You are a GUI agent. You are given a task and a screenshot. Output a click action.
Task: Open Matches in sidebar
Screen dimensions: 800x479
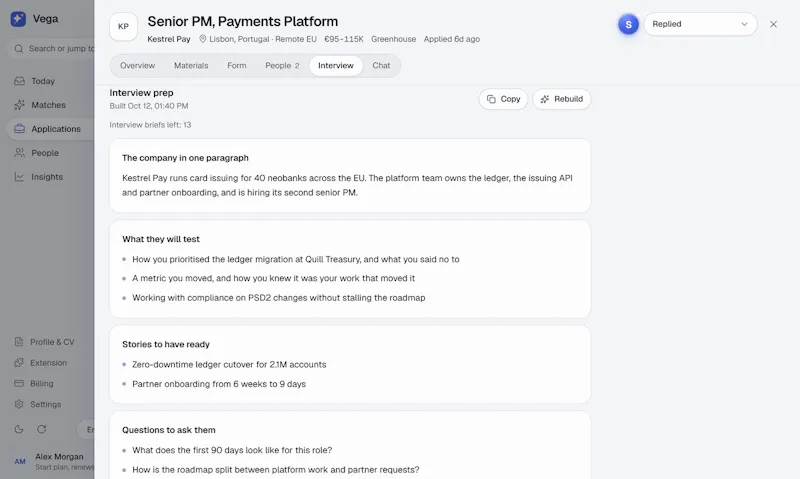tap(48, 105)
